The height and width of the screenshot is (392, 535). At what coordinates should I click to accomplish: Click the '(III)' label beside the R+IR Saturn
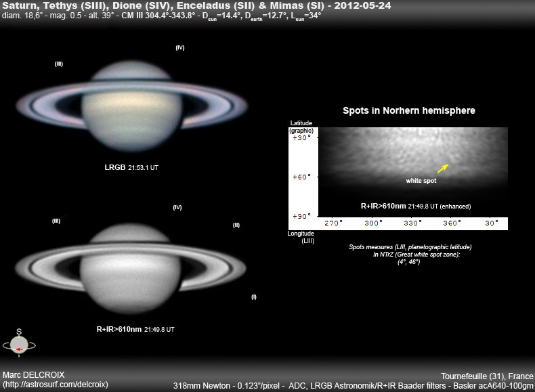(x=56, y=221)
